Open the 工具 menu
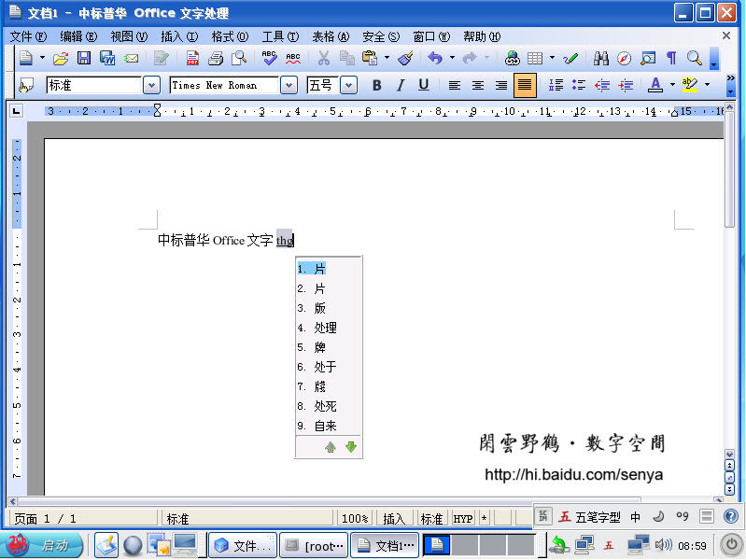 click(x=281, y=36)
